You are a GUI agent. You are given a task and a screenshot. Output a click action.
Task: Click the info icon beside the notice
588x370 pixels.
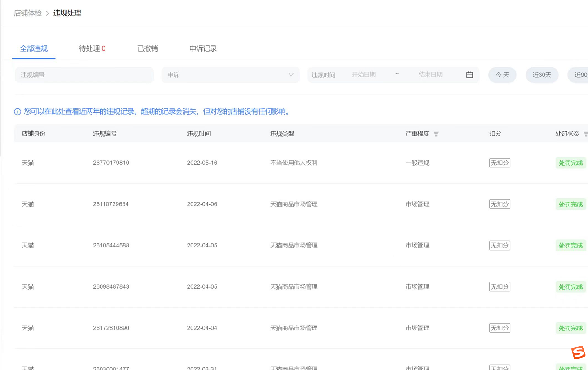(x=18, y=111)
